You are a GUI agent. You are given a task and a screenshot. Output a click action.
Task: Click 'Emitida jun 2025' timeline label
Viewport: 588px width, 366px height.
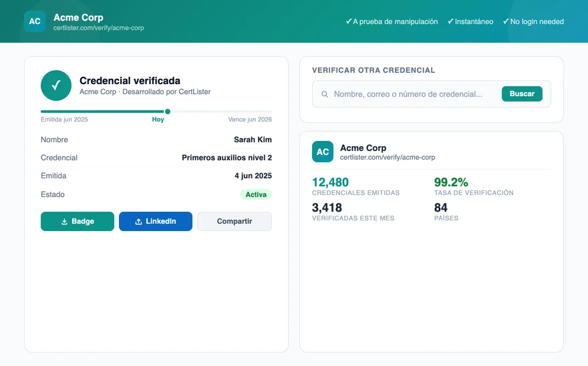[x=64, y=120]
